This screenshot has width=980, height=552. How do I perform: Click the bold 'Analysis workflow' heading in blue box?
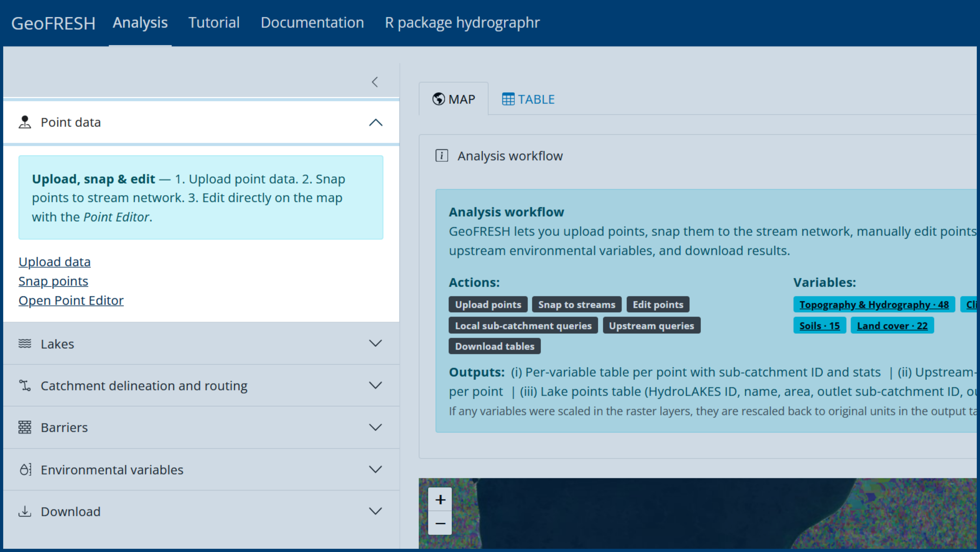point(506,212)
